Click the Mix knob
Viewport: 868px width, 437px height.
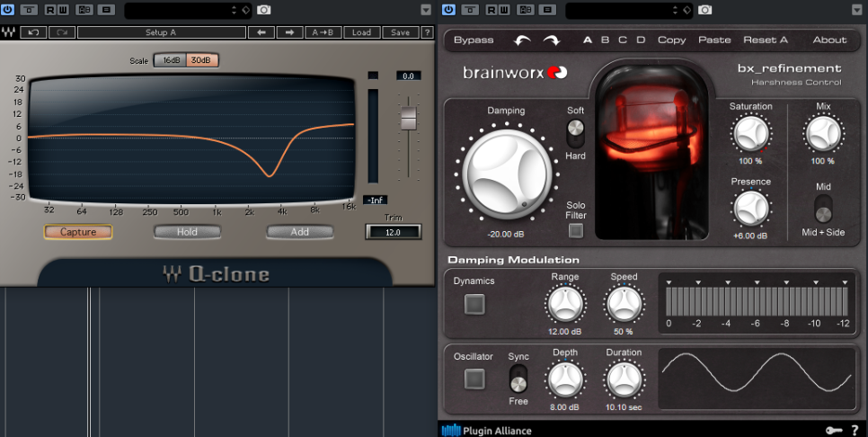pos(822,133)
